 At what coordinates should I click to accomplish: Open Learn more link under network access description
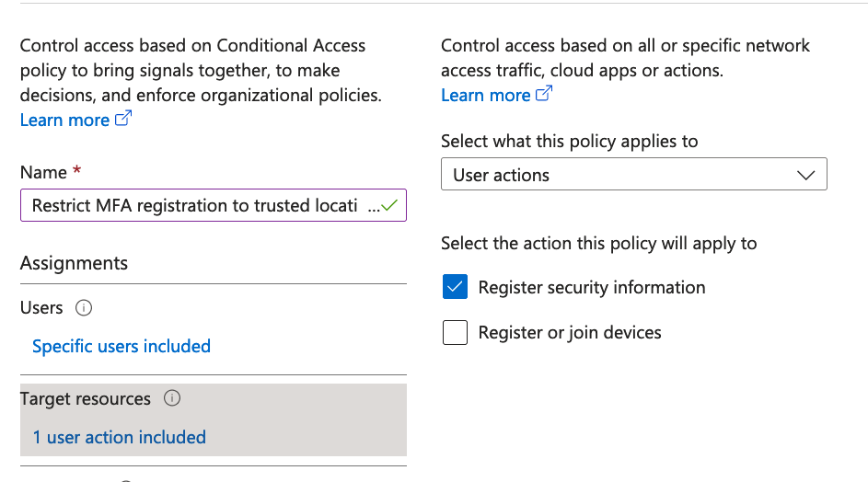[x=485, y=95]
